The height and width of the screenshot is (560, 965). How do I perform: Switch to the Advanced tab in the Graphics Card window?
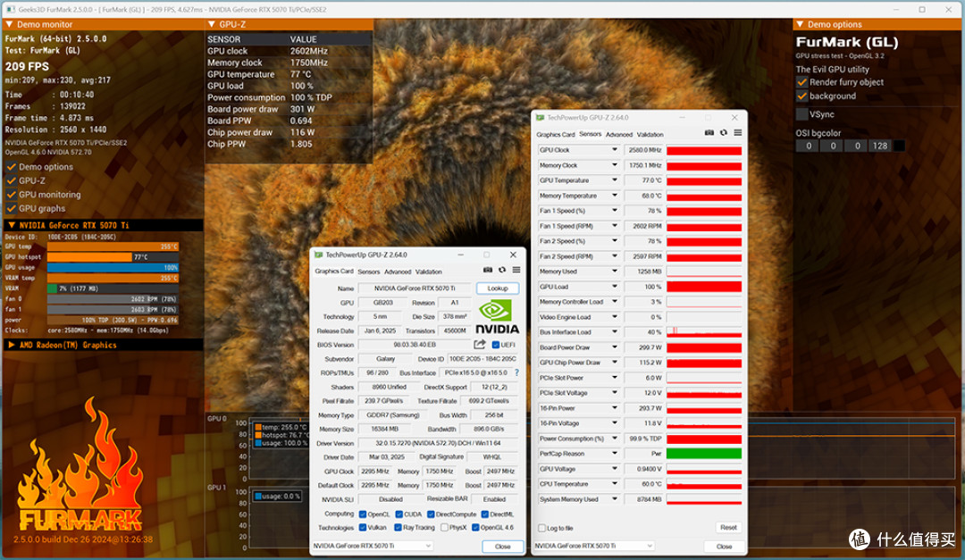pyautogui.click(x=398, y=272)
